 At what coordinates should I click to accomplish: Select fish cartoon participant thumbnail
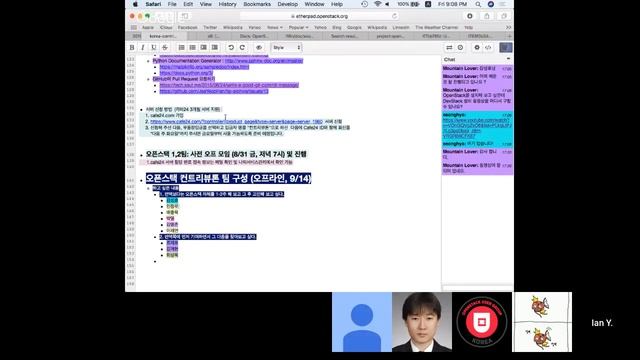coord(542,322)
